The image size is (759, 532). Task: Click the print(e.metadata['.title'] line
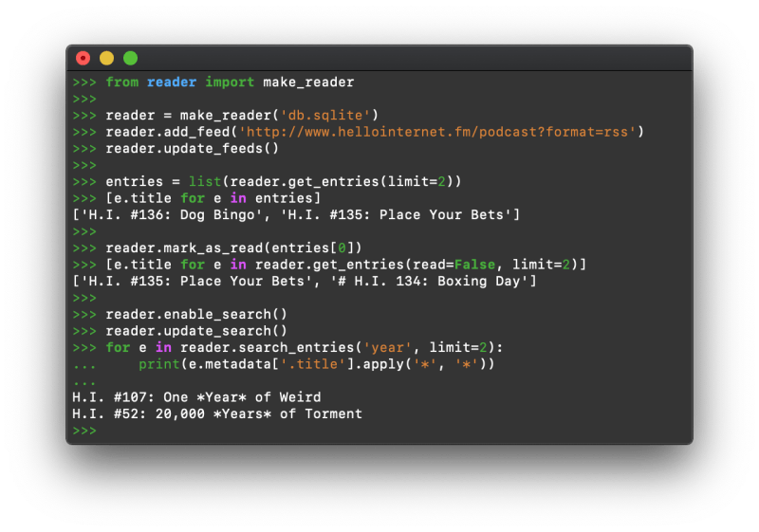click(284, 364)
